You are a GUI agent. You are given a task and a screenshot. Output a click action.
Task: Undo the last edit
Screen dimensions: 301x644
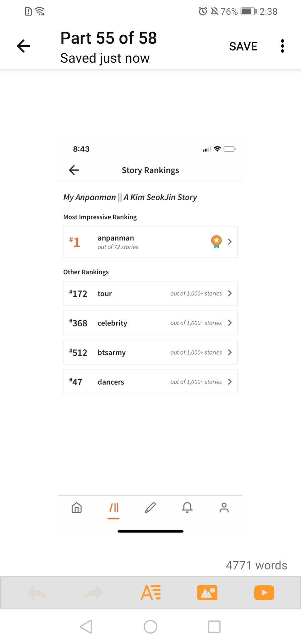(37, 593)
